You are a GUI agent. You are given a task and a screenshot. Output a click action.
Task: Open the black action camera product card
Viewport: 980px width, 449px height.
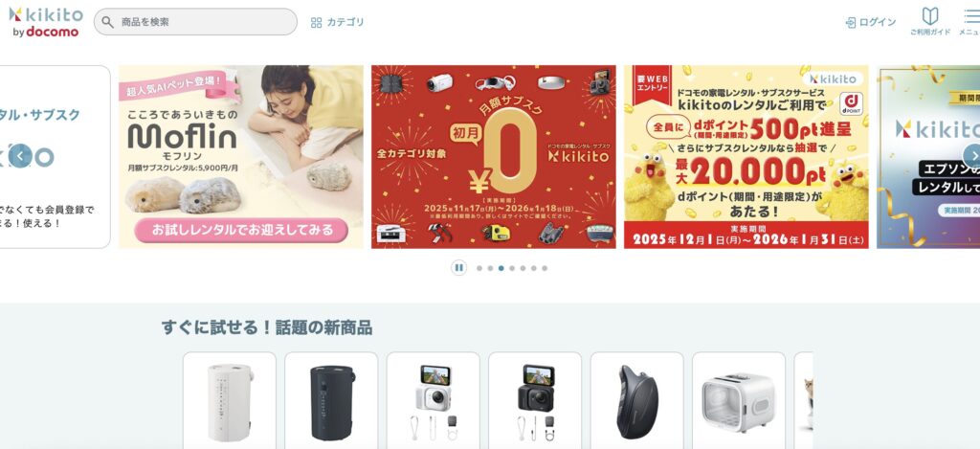(x=535, y=400)
